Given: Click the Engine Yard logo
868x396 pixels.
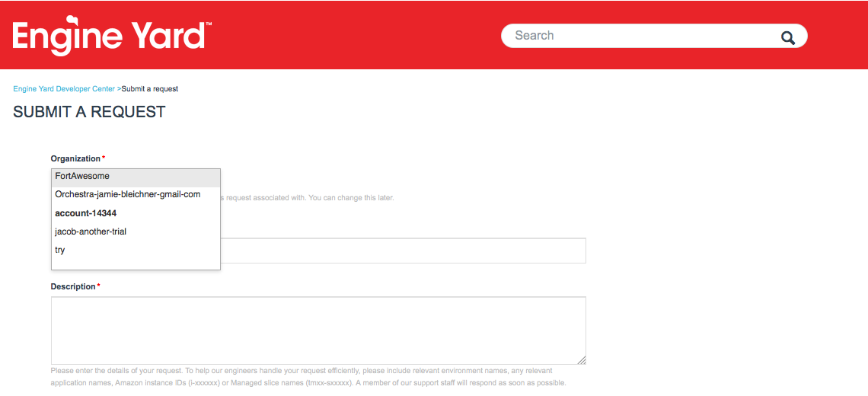Looking at the screenshot, I should click(x=112, y=36).
